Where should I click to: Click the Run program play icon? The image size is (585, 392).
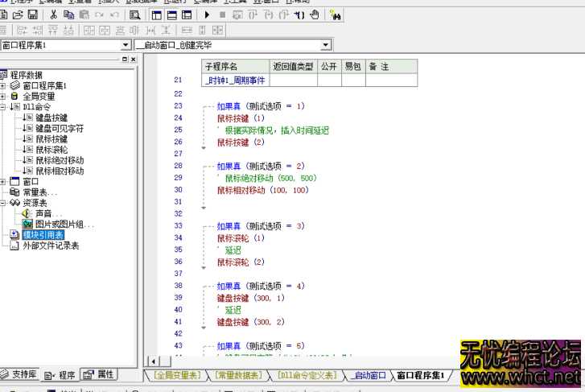[x=207, y=14]
